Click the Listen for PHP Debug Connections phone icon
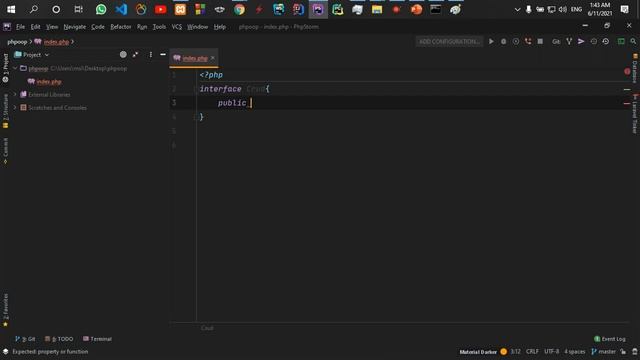 pyautogui.click(x=528, y=42)
